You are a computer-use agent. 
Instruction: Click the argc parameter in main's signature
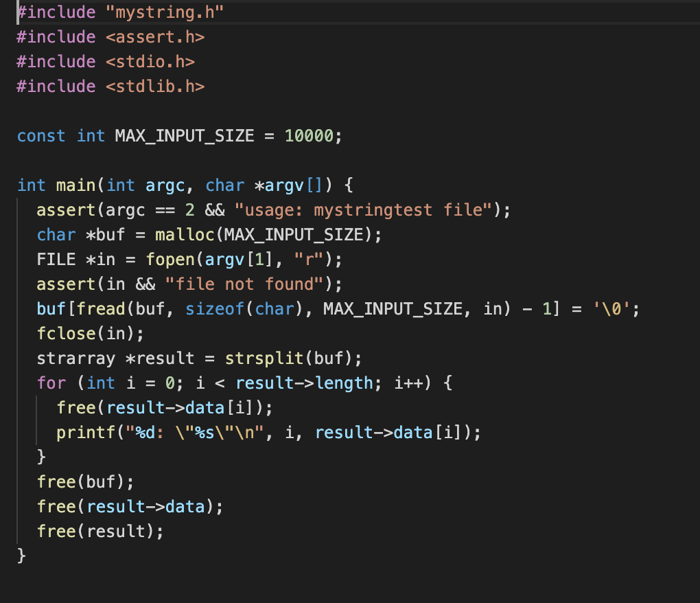coord(165,185)
